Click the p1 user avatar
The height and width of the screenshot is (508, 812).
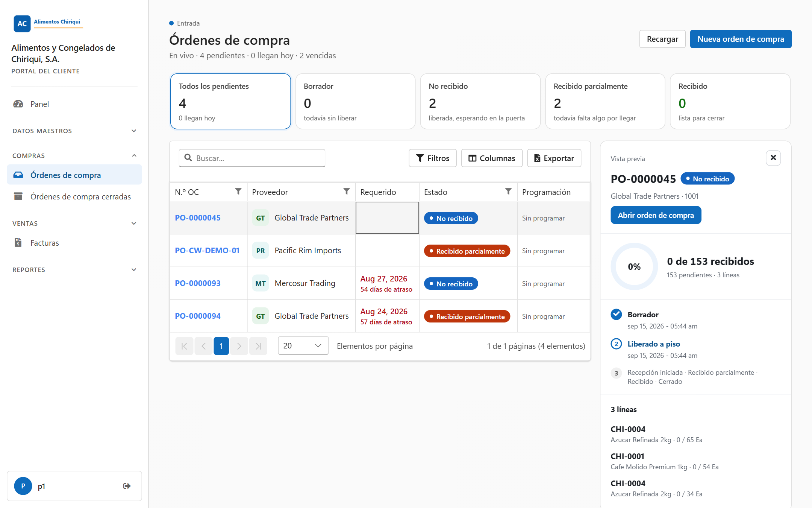pyautogui.click(x=23, y=486)
